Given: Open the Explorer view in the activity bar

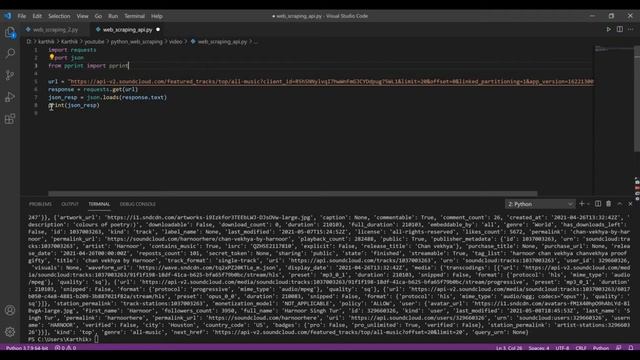Looking at the screenshot, I should (10, 33).
